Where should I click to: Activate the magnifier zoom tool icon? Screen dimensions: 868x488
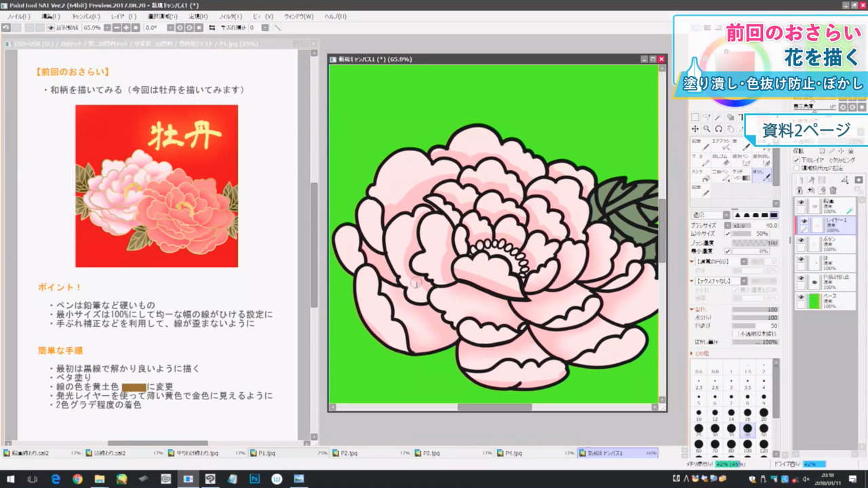(707, 129)
